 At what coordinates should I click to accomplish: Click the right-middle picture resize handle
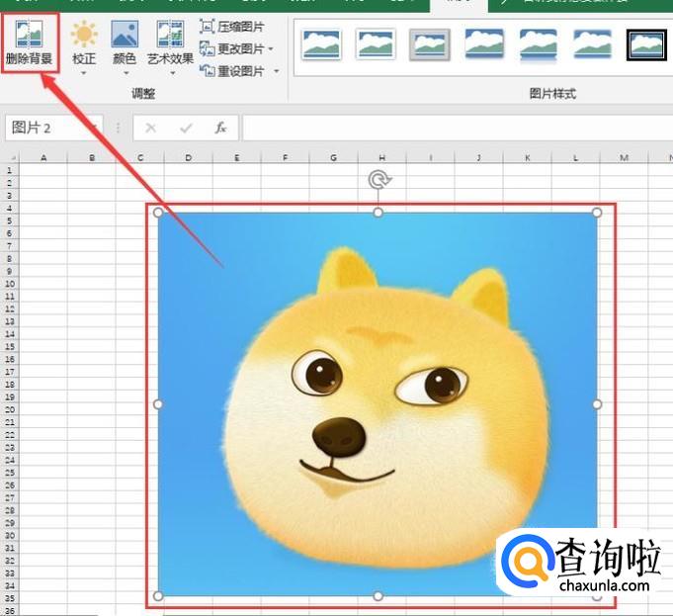click(x=597, y=404)
